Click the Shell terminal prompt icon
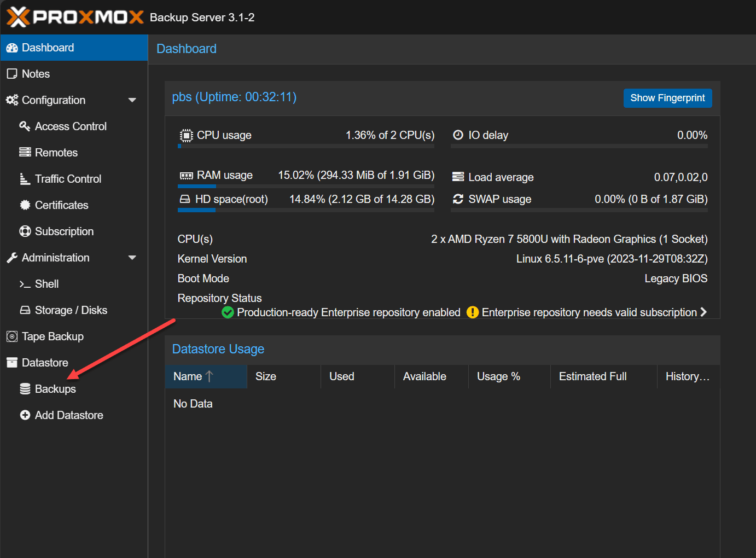Viewport: 756px width, 558px height. [x=25, y=284]
